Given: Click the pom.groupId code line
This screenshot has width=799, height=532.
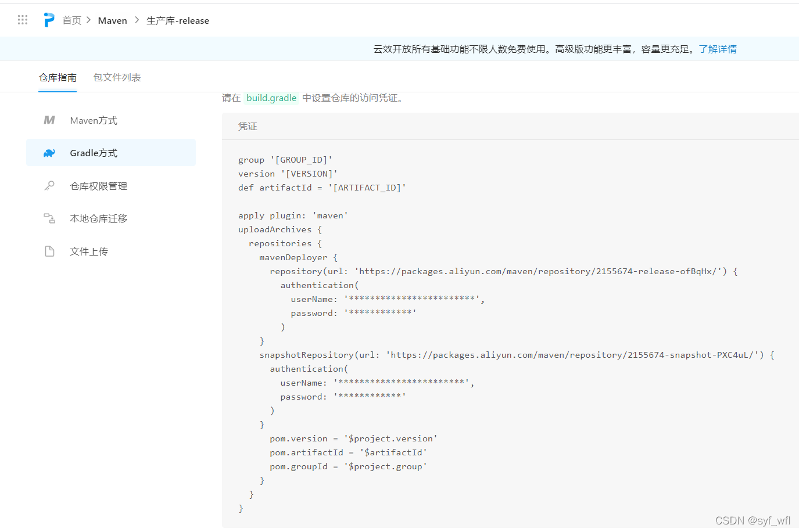Looking at the screenshot, I should tap(349, 466).
